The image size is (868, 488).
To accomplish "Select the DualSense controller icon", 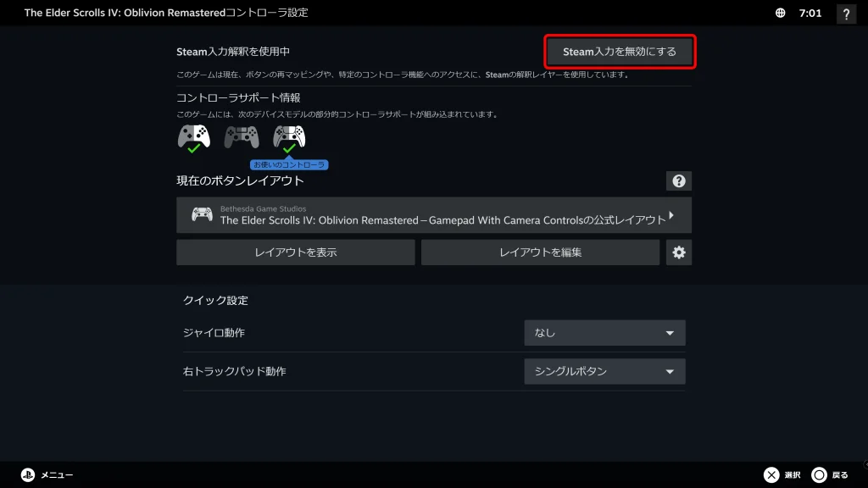I will (x=289, y=138).
